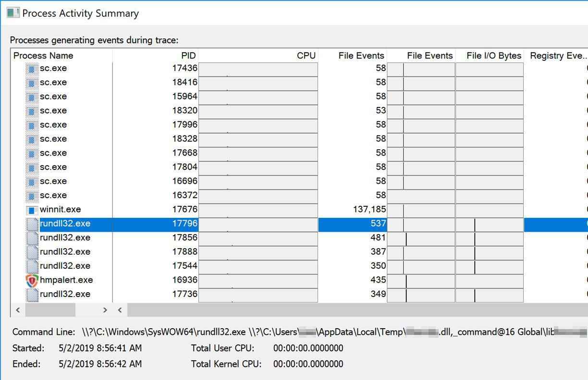Image resolution: width=588 pixels, height=380 pixels.
Task: Click the icon of sc.exe with PID 16696
Action: (32, 182)
